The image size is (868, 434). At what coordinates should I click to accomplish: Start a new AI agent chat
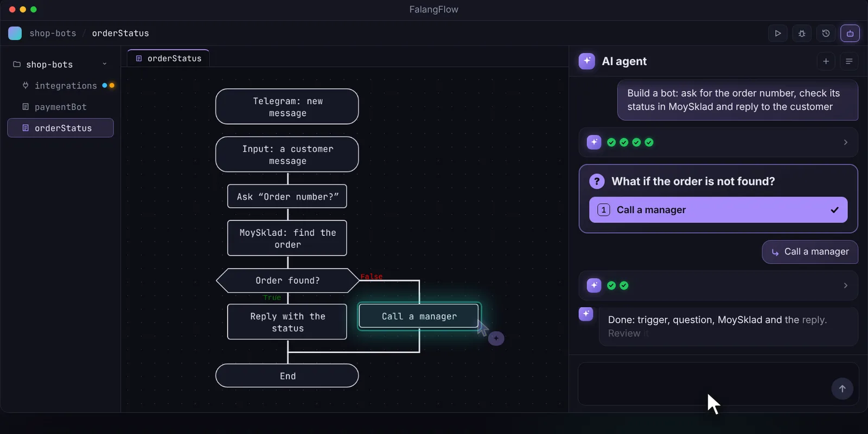(x=826, y=61)
